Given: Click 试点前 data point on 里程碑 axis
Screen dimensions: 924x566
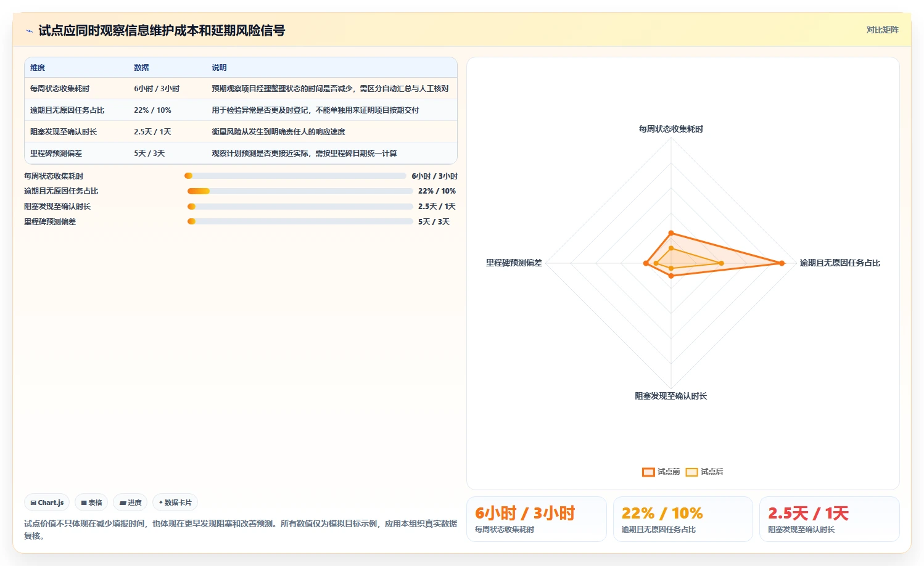Looking at the screenshot, I should [x=646, y=263].
